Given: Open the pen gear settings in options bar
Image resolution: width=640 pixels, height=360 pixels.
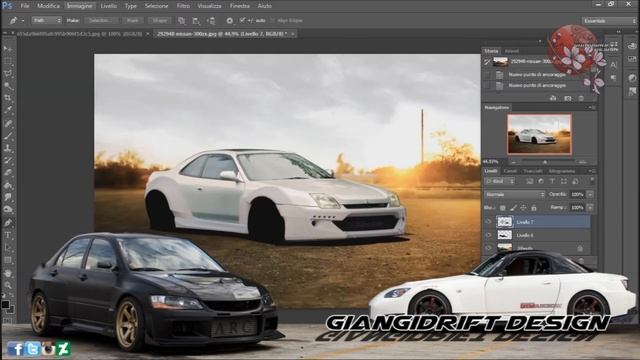Looking at the screenshot, I should click(229, 20).
